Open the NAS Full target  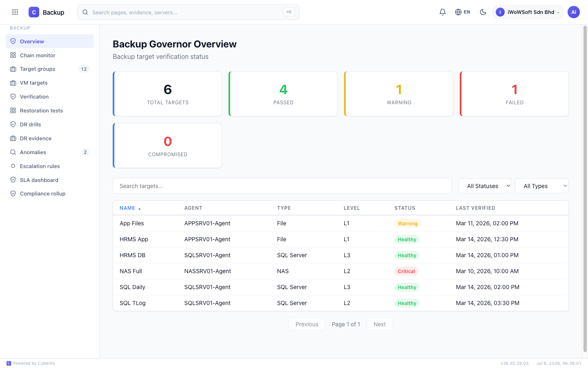coord(341,271)
